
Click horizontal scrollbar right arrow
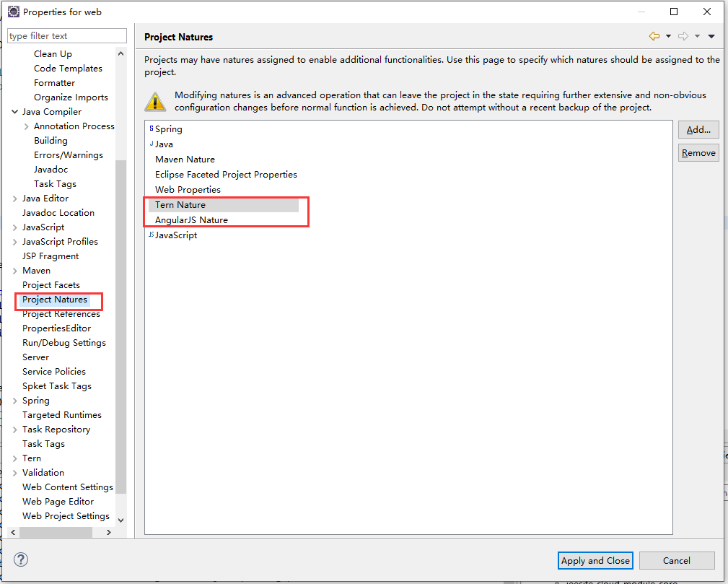click(x=109, y=533)
